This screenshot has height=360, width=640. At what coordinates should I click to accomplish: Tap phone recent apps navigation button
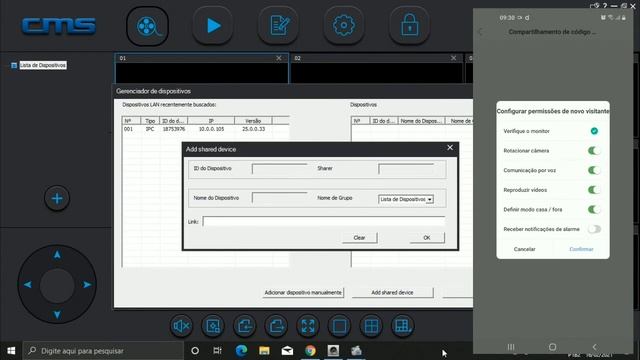[x=511, y=347]
